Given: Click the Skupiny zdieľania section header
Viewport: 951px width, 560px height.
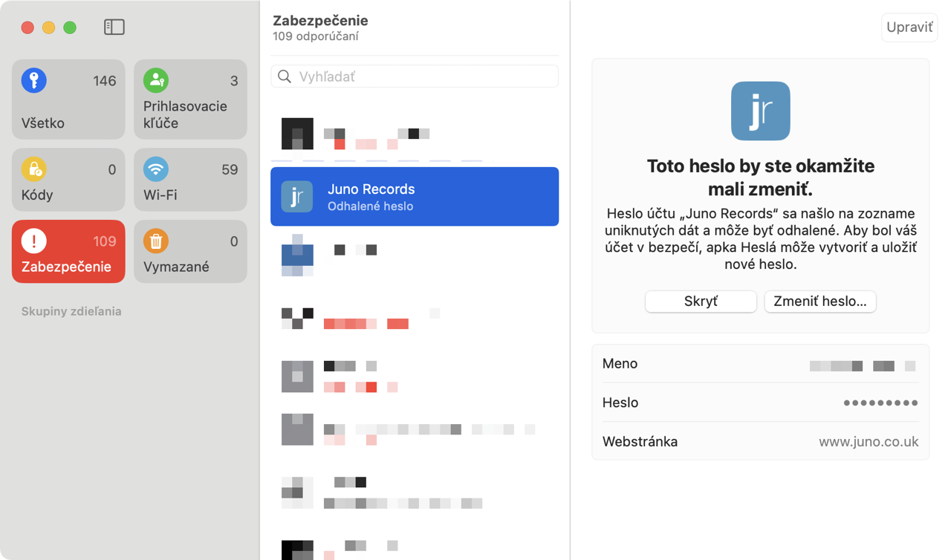Looking at the screenshot, I should click(71, 311).
